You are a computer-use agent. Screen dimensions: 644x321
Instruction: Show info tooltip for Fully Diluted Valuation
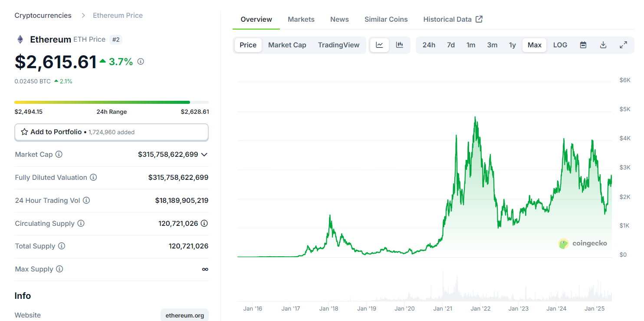(93, 177)
